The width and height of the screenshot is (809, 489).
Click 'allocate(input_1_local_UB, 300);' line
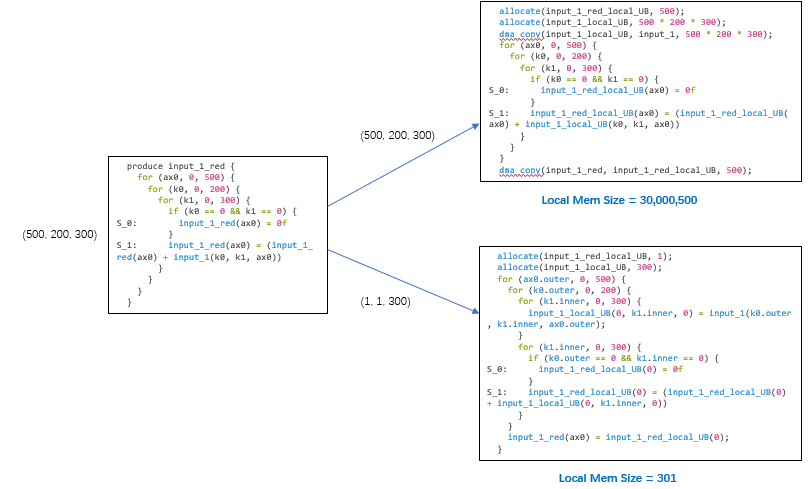tap(579, 267)
